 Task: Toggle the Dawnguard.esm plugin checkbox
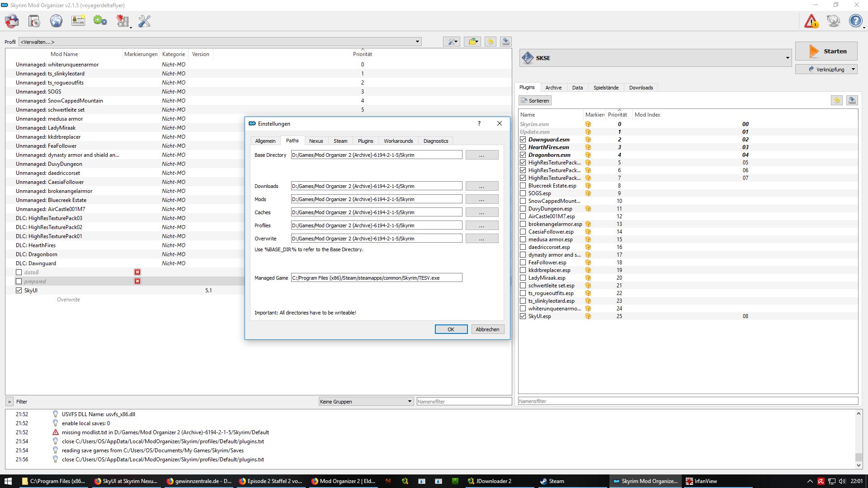pos(523,140)
